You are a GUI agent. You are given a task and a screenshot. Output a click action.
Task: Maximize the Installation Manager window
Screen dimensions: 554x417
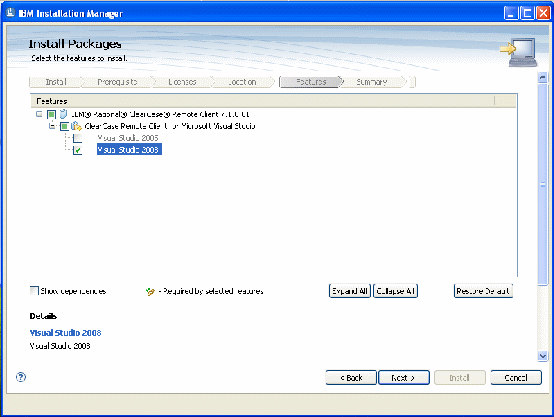coord(527,13)
